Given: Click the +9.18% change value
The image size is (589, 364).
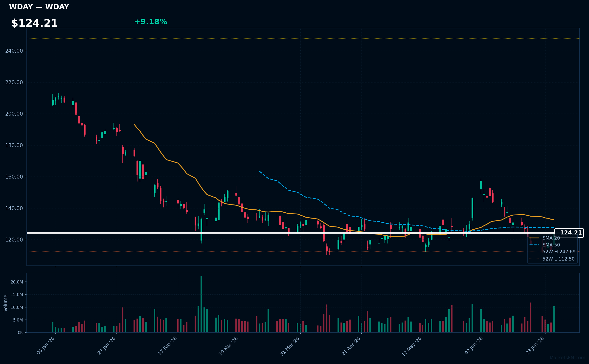Looking at the screenshot, I should (151, 22).
